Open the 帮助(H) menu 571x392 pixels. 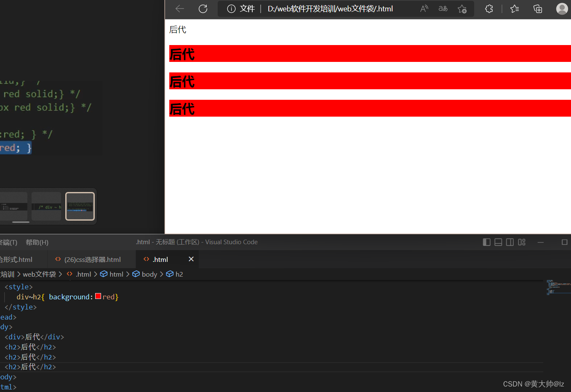[37, 243]
